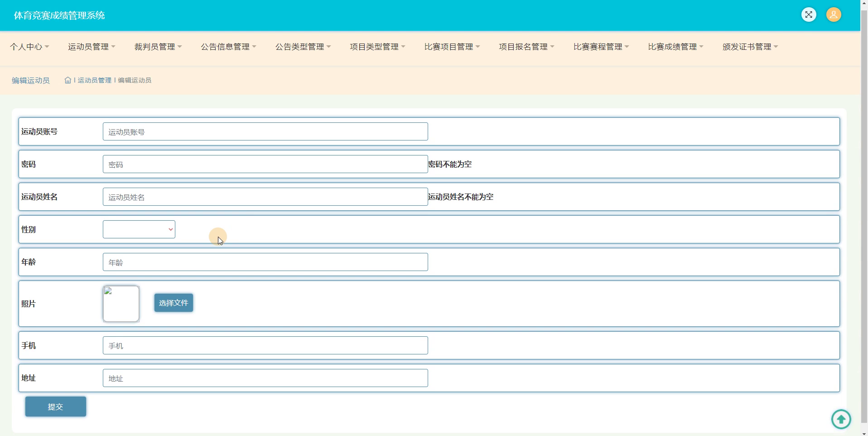Click the 照片 preview thumbnail

pos(121,304)
